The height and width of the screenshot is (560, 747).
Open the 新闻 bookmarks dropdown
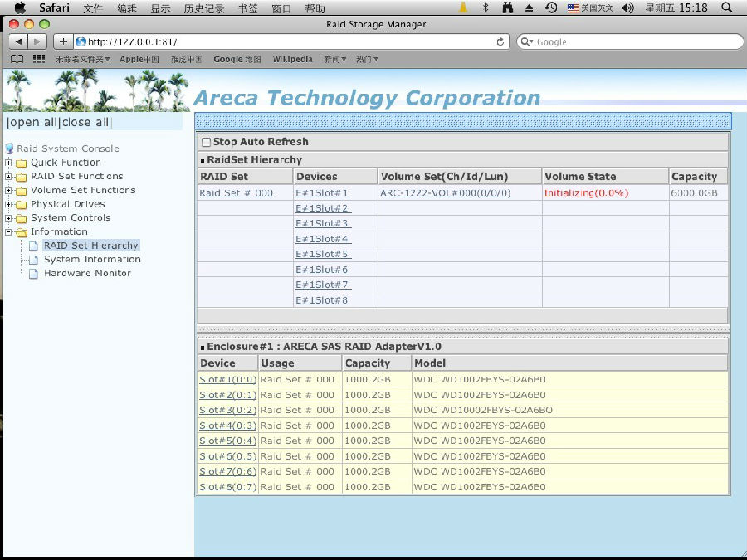(x=335, y=59)
